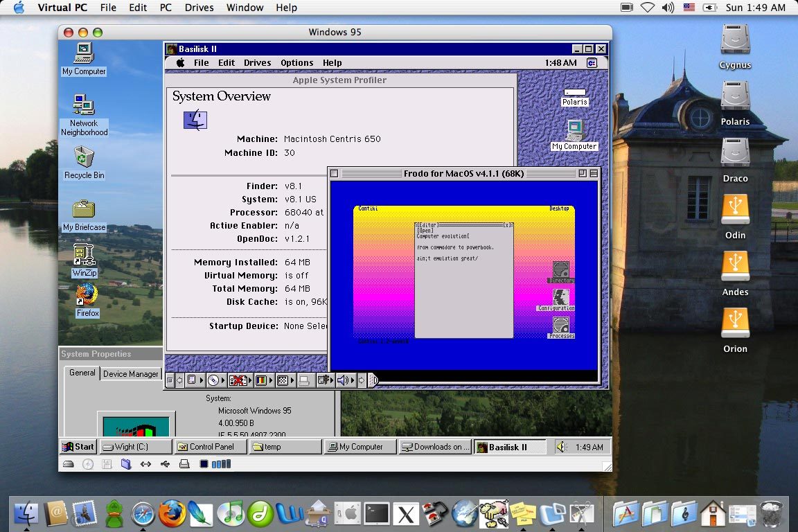Click the Open button in Contiki Editor
This screenshot has height=532, width=798.
425,231
